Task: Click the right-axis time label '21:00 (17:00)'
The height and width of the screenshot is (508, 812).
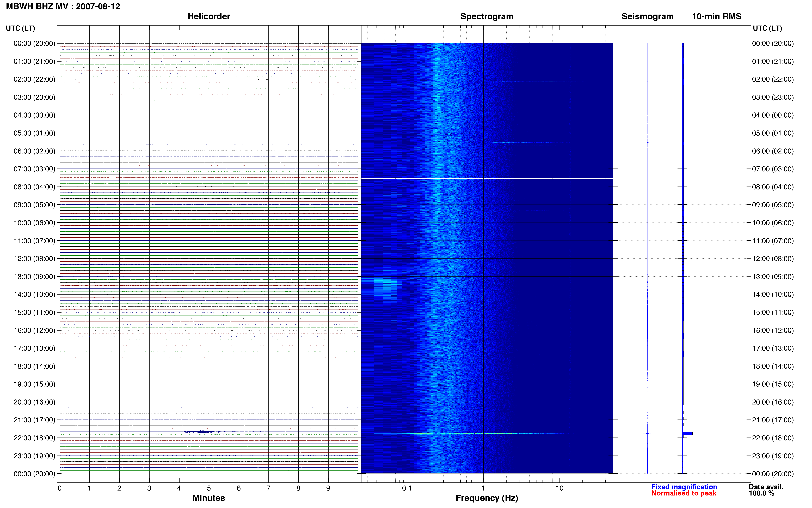Action: click(x=773, y=420)
